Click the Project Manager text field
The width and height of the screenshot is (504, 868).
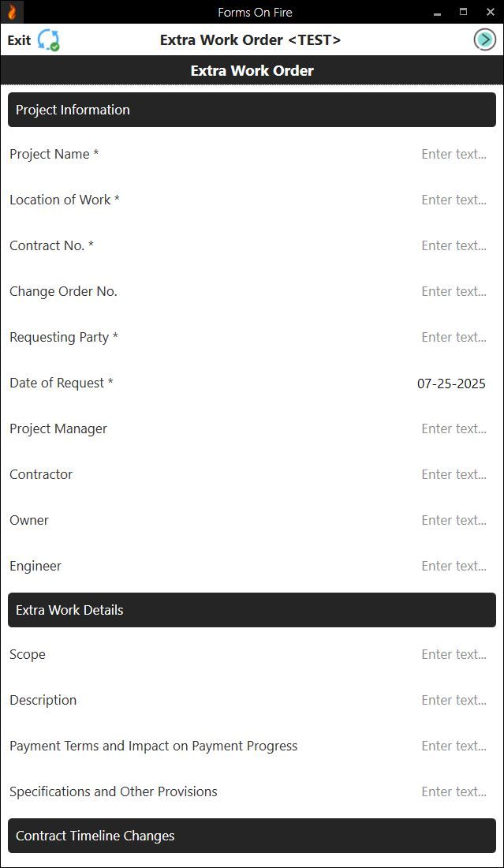coord(454,428)
